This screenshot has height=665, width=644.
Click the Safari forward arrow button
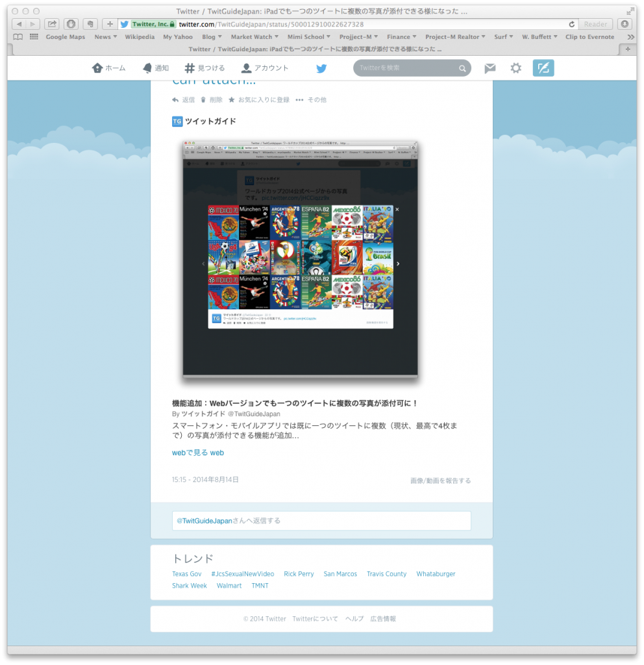pos(32,24)
